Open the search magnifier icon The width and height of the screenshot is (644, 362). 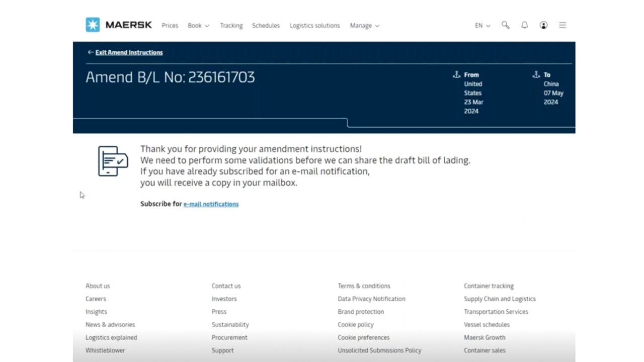click(x=505, y=25)
